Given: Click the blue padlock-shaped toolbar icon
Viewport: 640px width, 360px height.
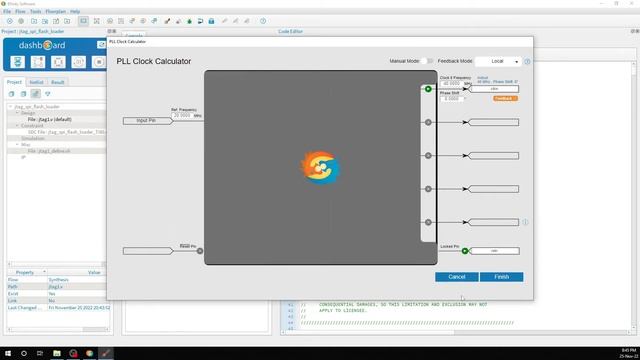Looking at the screenshot, I should tap(211, 21).
